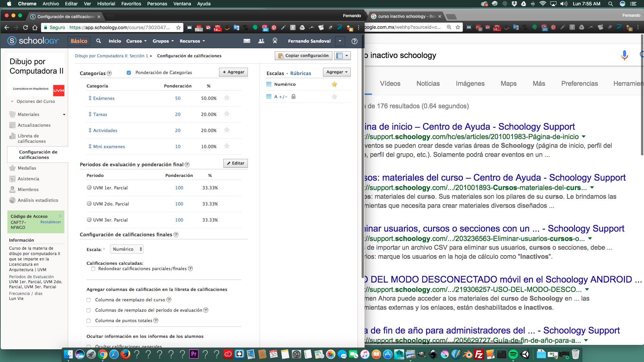This screenshot has width=644, height=362.
Task: Mark Mini examenes category star as default
Action: click(x=227, y=146)
